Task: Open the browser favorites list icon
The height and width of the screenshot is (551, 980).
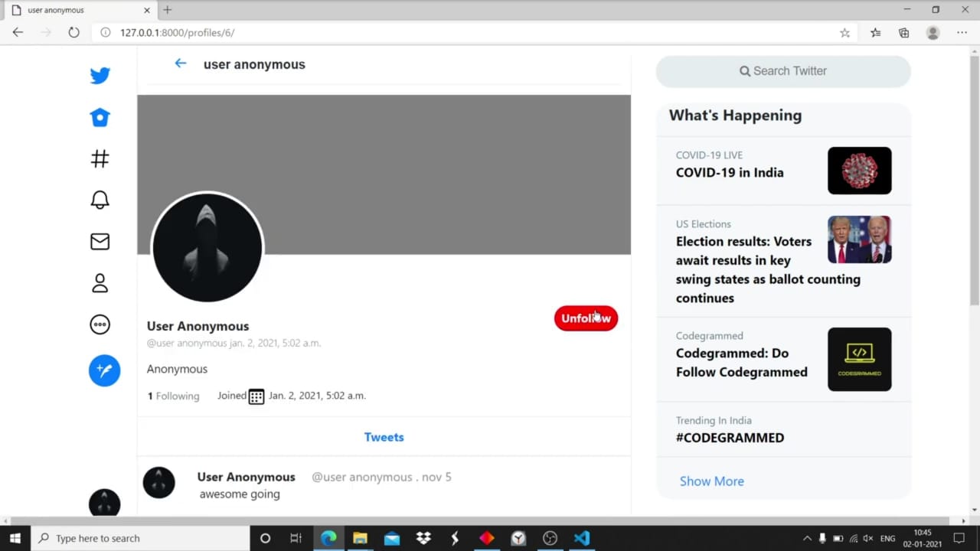Action: click(x=875, y=33)
